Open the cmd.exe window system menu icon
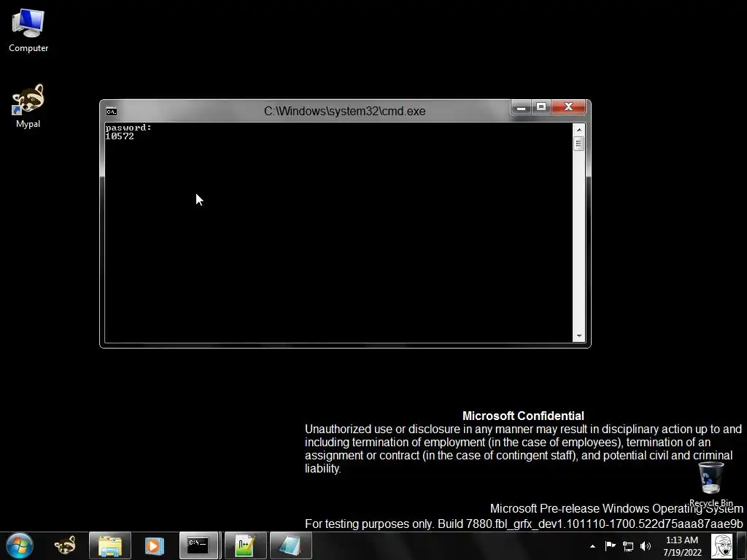 [112, 112]
